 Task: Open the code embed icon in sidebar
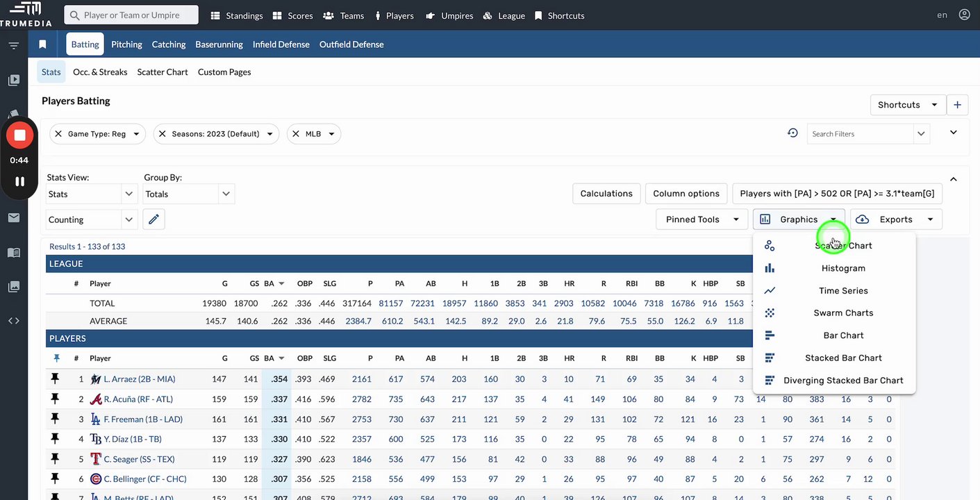coord(14,321)
